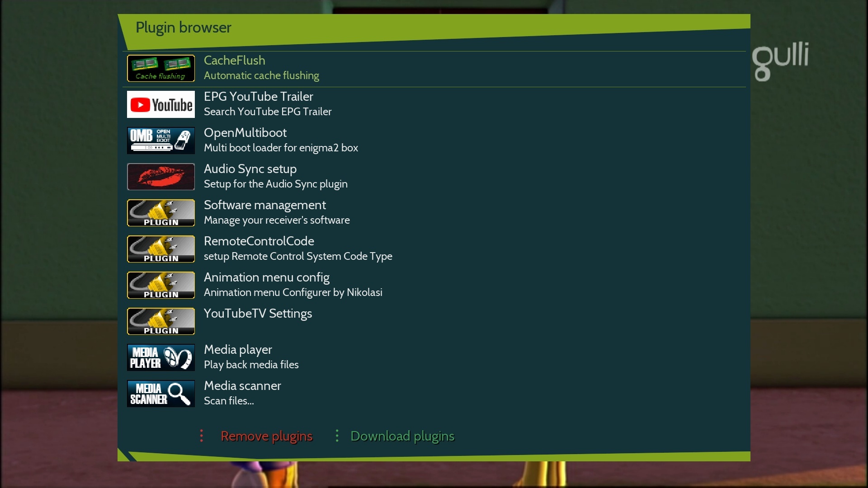This screenshot has width=868, height=488.
Task: Expand Remove plugins options menu
Action: [202, 436]
